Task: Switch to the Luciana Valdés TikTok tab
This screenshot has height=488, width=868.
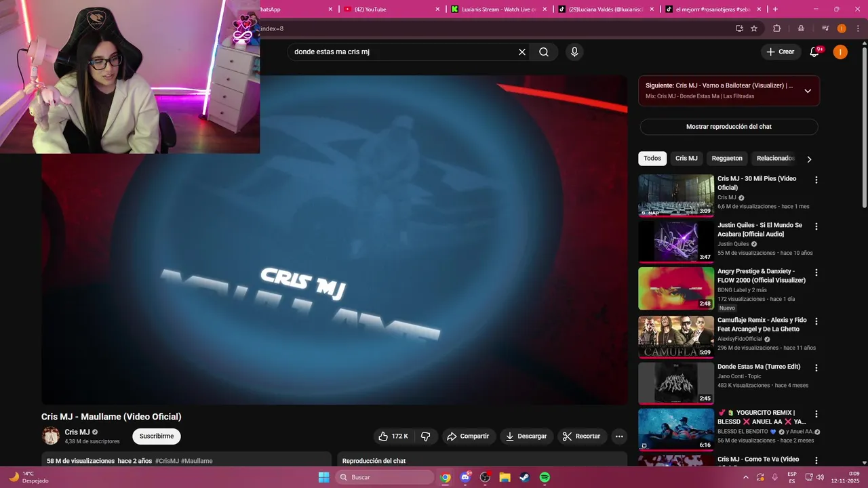Action: [606, 9]
